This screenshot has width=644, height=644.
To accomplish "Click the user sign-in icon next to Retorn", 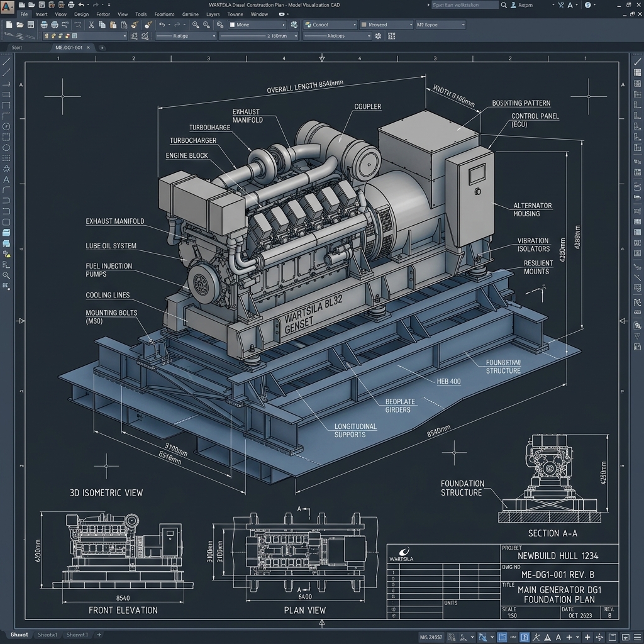I will [514, 5].
